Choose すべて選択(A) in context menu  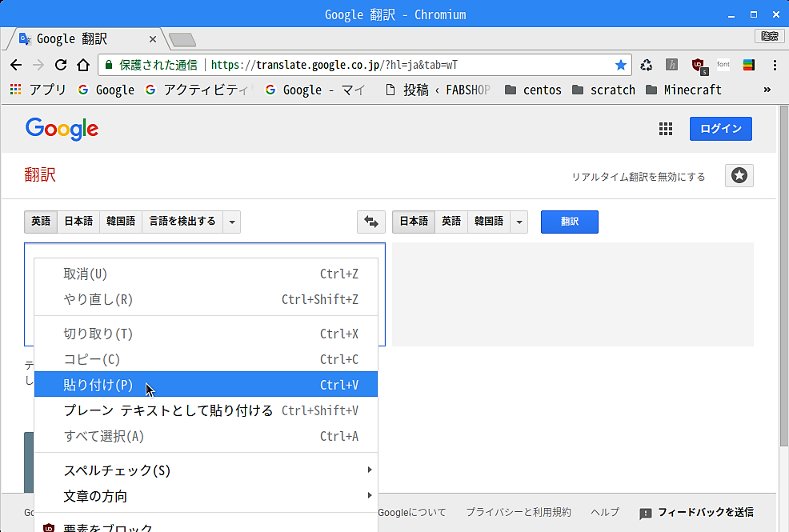[x=206, y=436]
